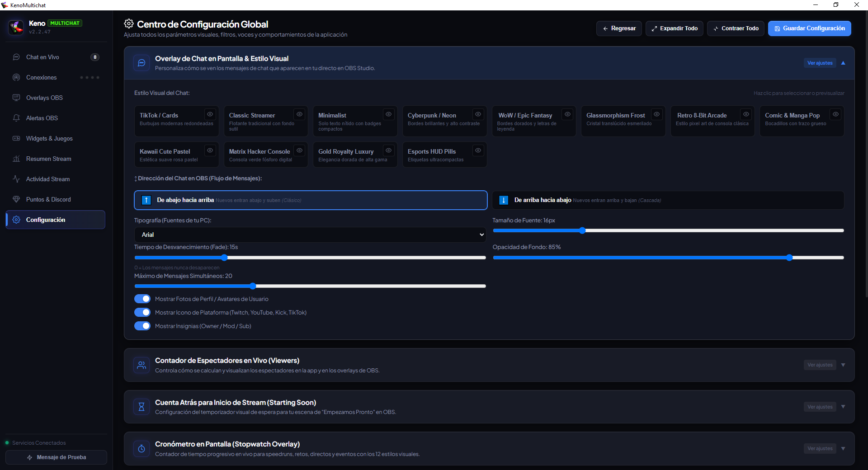This screenshot has width=868, height=470.
Task: Click the hourglass icon beside Cuenta Atrás
Action: pos(142,407)
